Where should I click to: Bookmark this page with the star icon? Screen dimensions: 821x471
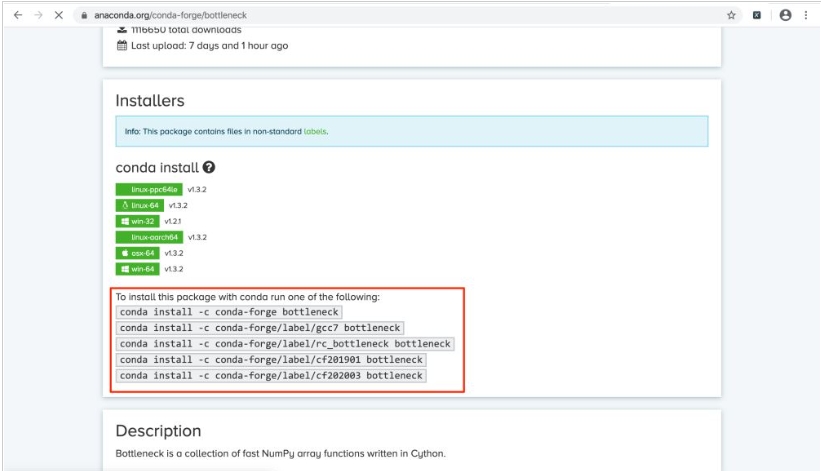tap(731, 16)
